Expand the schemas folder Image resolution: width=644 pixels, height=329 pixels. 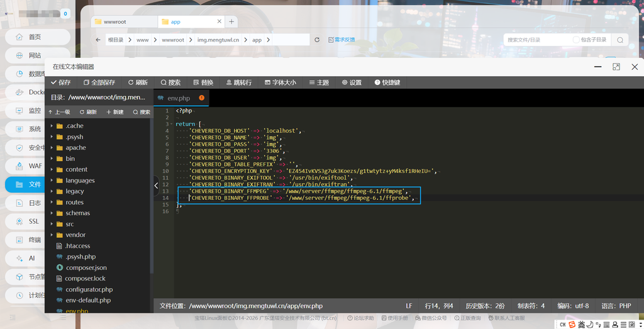click(x=52, y=213)
